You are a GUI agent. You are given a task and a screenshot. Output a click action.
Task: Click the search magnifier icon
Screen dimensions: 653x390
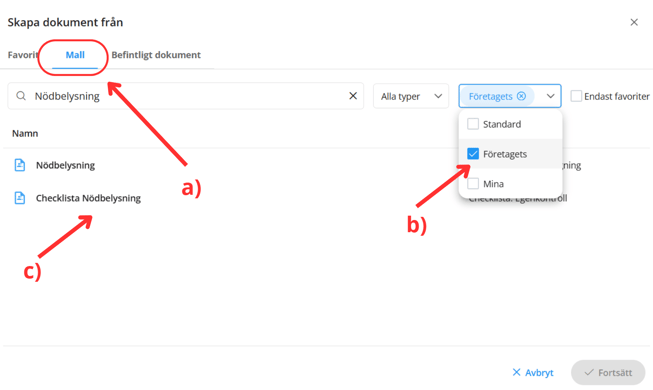click(x=21, y=96)
